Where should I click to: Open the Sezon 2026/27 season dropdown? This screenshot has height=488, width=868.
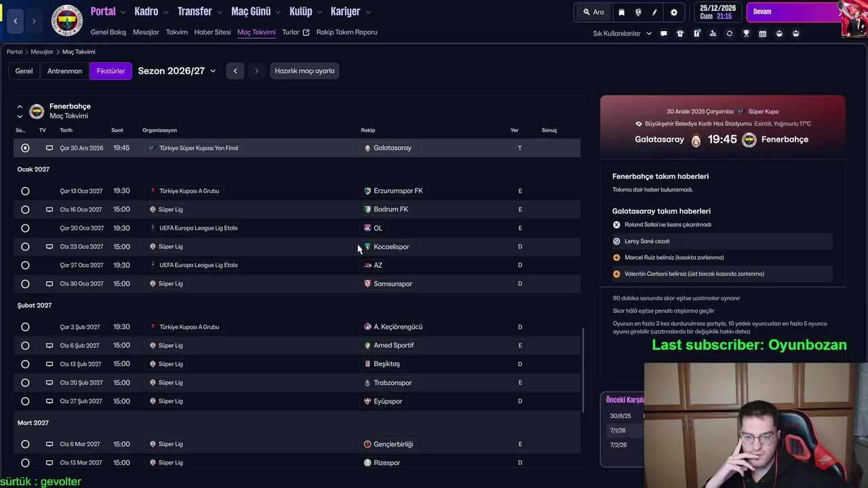[x=177, y=70]
